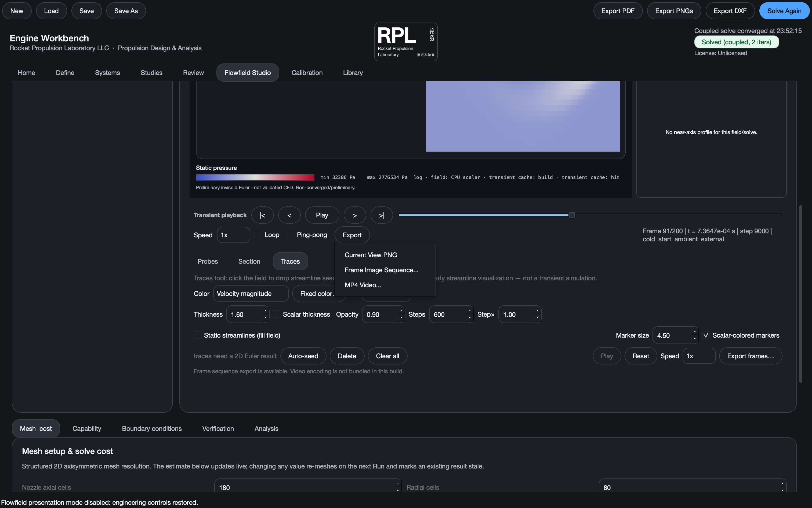Open the Define tab
The image size is (812, 508).
[x=65, y=73]
